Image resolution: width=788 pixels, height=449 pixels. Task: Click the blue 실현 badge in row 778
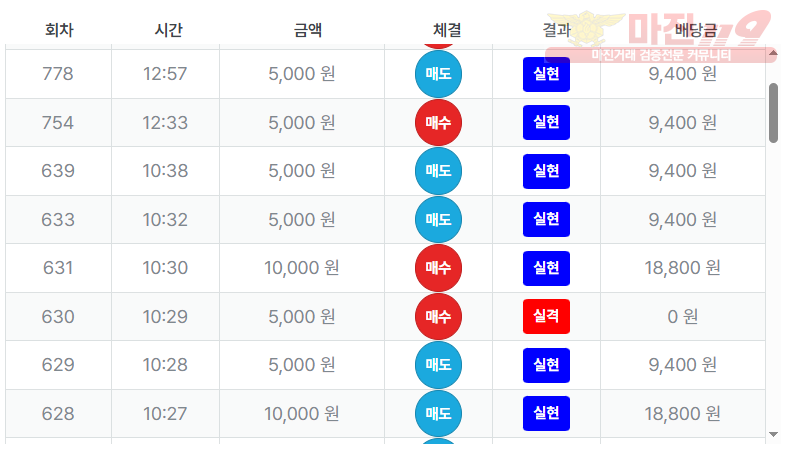point(546,74)
